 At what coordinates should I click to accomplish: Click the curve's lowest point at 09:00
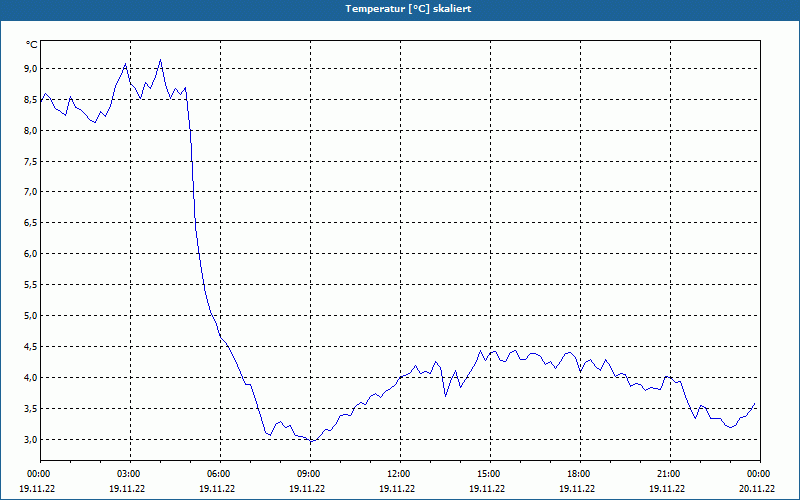click(x=313, y=441)
